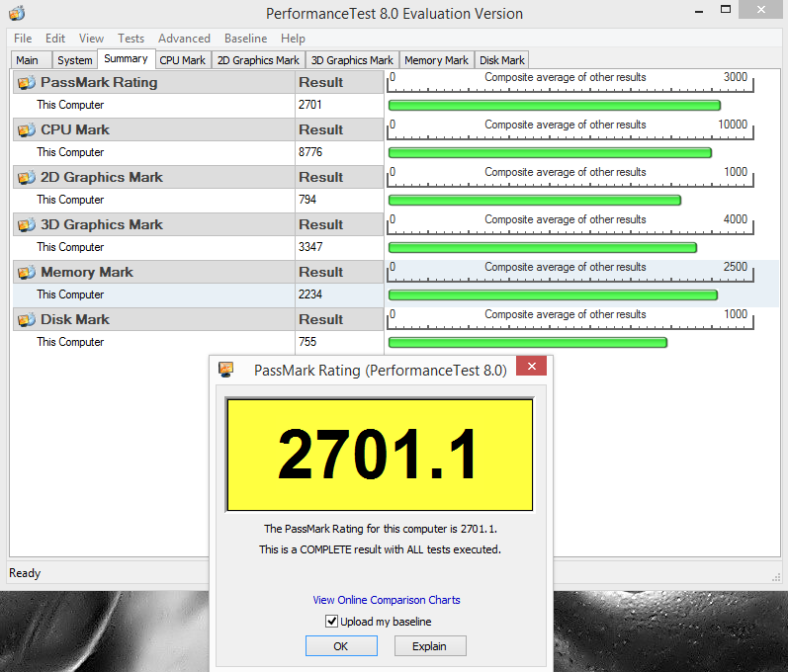Open the Advanced menu
788x672 pixels.
click(x=184, y=39)
